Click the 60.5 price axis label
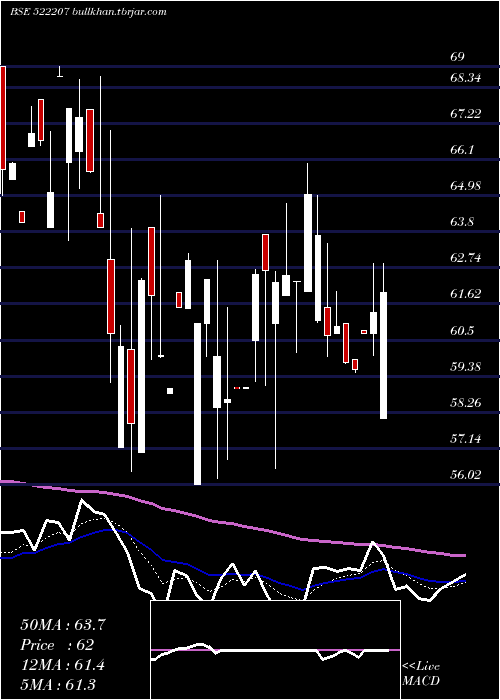The image size is (500, 700). pyautogui.click(x=462, y=331)
